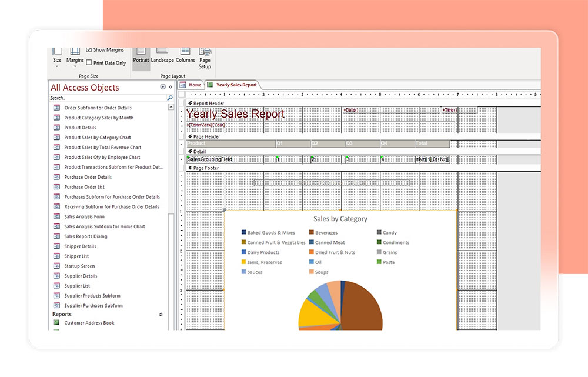Collapse the navigation pane with the double chevron
588x377 pixels.
(171, 87)
